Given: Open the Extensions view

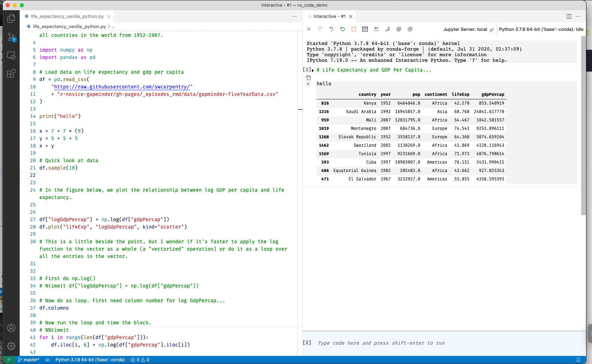Looking at the screenshot, I should (11, 73).
